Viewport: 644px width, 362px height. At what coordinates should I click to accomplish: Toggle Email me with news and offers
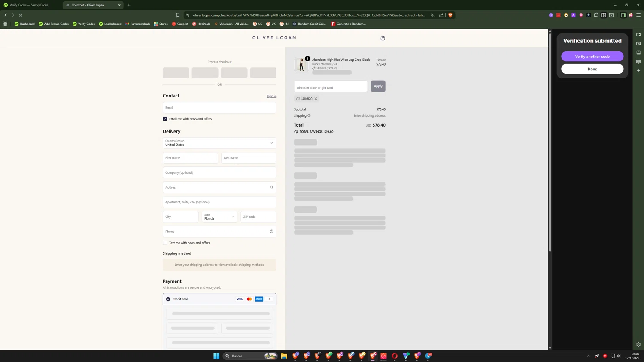pos(165,119)
